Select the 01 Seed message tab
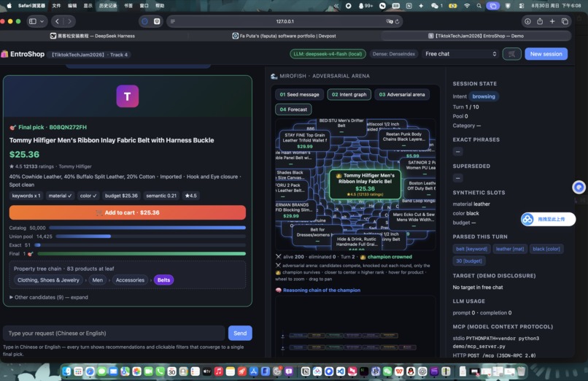The image size is (588, 381). 299,94
